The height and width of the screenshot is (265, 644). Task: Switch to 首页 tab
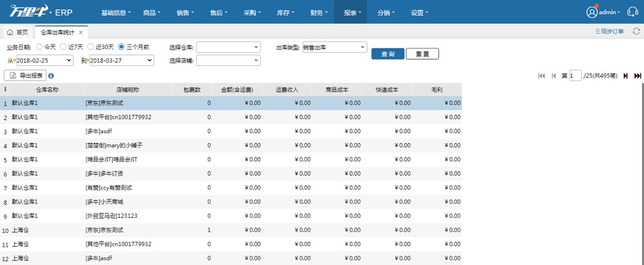coord(18,32)
